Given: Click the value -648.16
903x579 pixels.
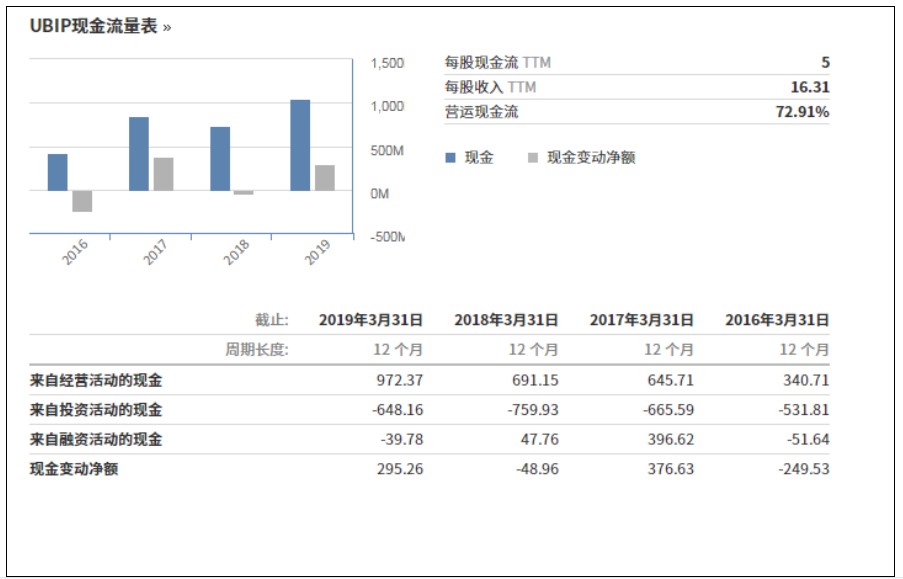Looking at the screenshot, I should pos(397,410).
